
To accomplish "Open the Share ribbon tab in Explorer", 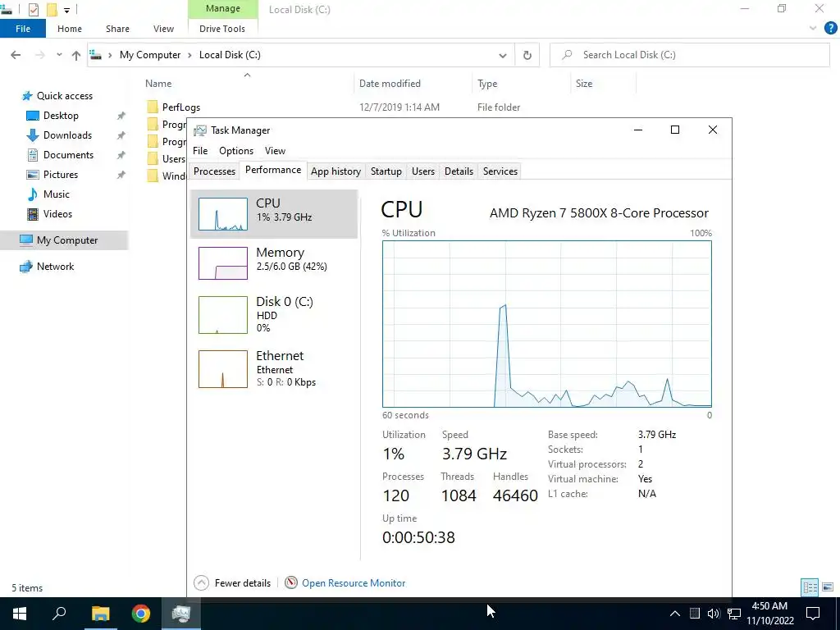I will click(117, 29).
